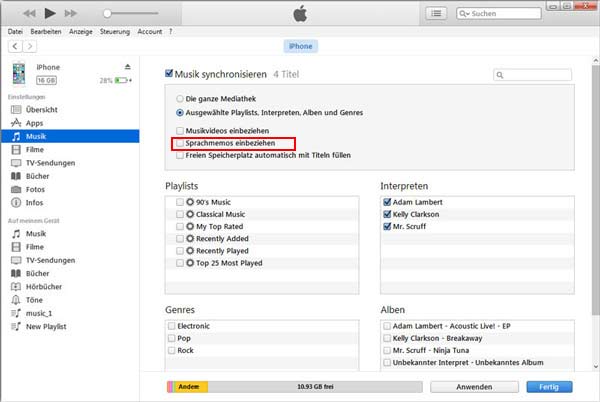Open Apps under Einstellungen
The width and height of the screenshot is (600, 402).
pyautogui.click(x=70, y=123)
